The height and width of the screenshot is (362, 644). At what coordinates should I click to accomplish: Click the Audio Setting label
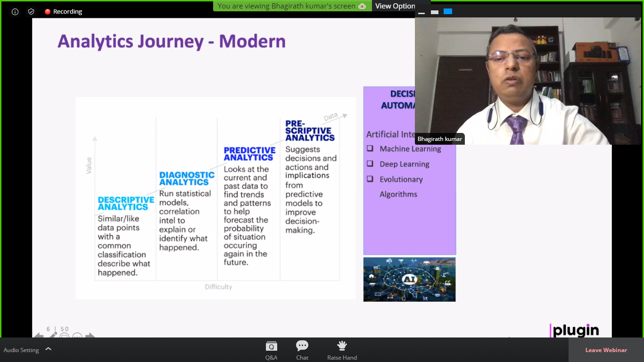pyautogui.click(x=21, y=350)
